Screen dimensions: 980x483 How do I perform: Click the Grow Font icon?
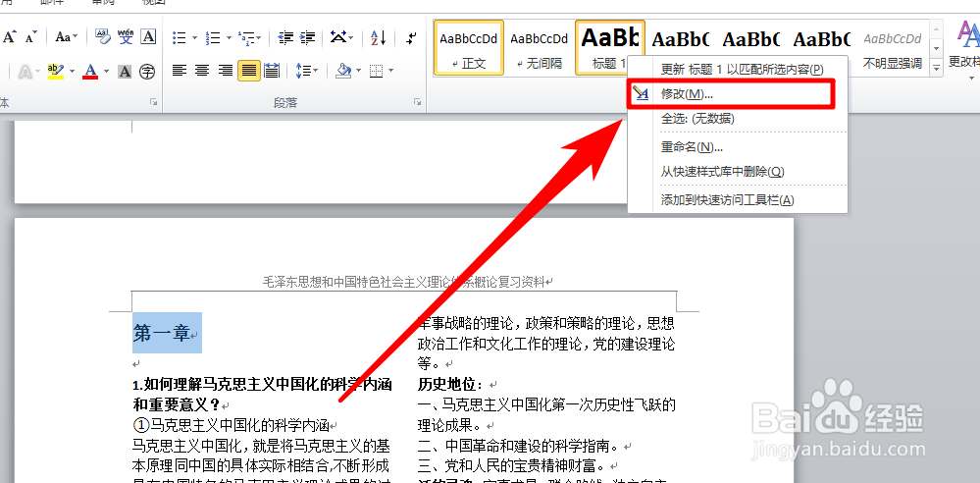click(9, 37)
